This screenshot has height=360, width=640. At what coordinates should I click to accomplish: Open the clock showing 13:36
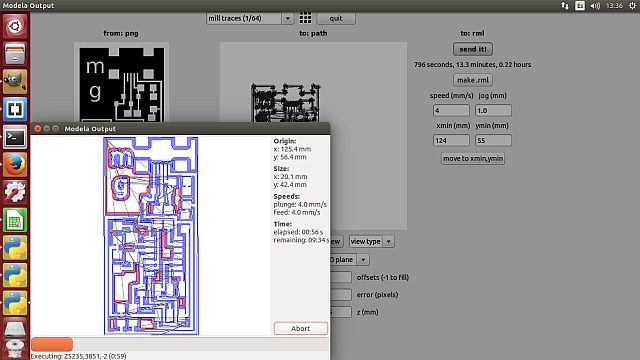click(x=614, y=6)
